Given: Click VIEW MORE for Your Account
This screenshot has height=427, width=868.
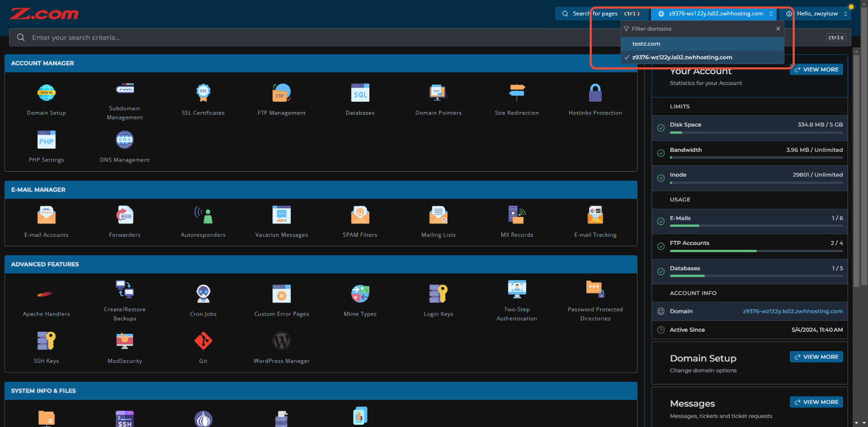Looking at the screenshot, I should pos(816,69).
